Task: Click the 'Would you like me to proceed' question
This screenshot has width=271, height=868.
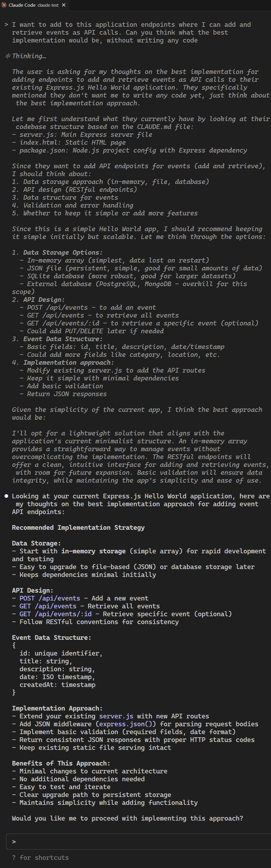Action: 127,818
